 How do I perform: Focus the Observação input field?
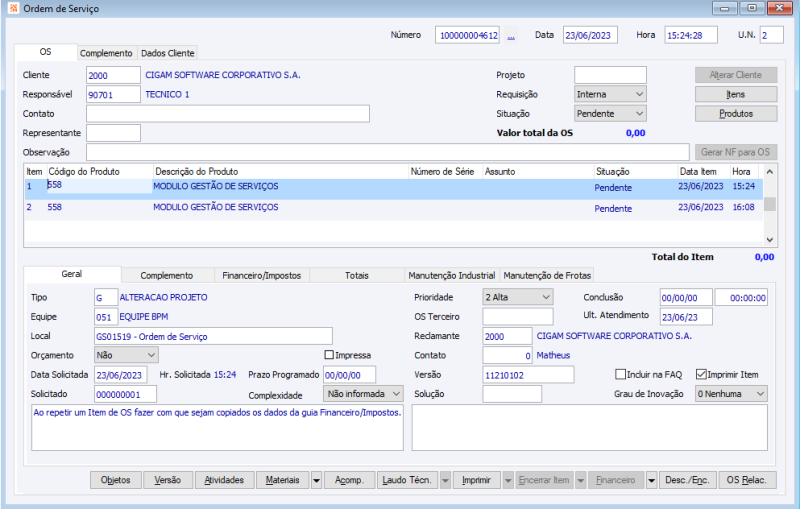click(388, 152)
